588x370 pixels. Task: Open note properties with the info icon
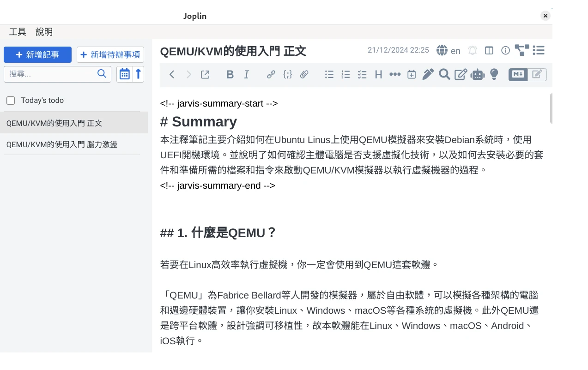point(505,51)
